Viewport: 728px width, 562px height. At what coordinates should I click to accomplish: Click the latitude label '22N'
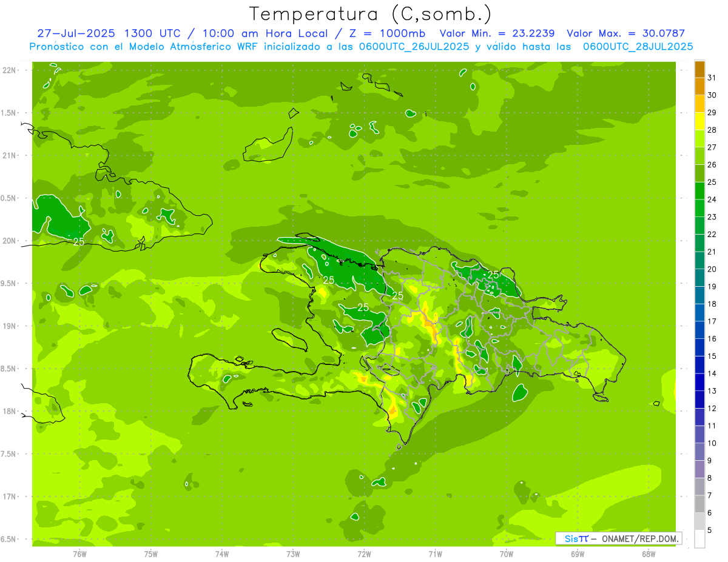10,70
